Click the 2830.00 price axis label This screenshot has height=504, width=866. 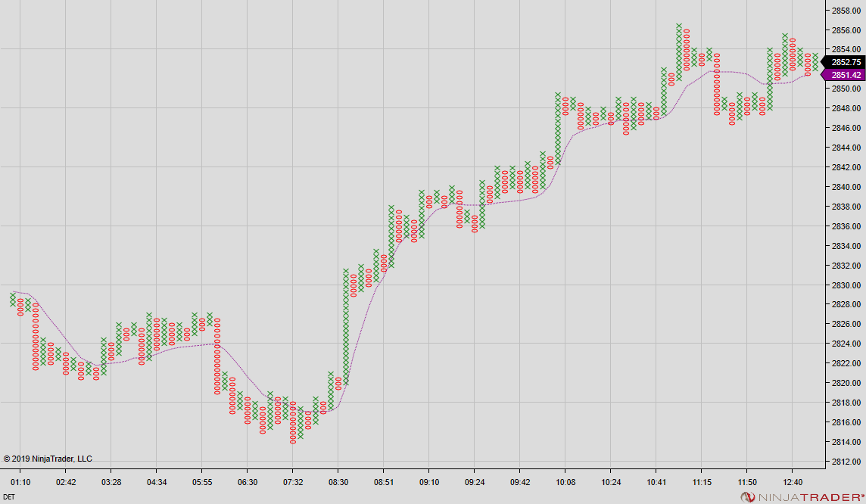pyautogui.click(x=846, y=285)
